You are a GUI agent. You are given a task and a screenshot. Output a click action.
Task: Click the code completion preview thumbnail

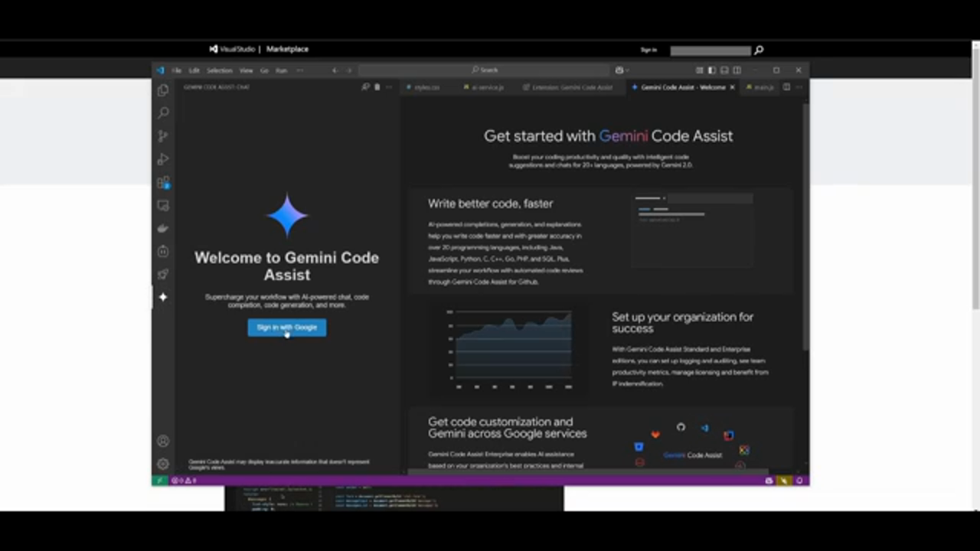point(693,230)
